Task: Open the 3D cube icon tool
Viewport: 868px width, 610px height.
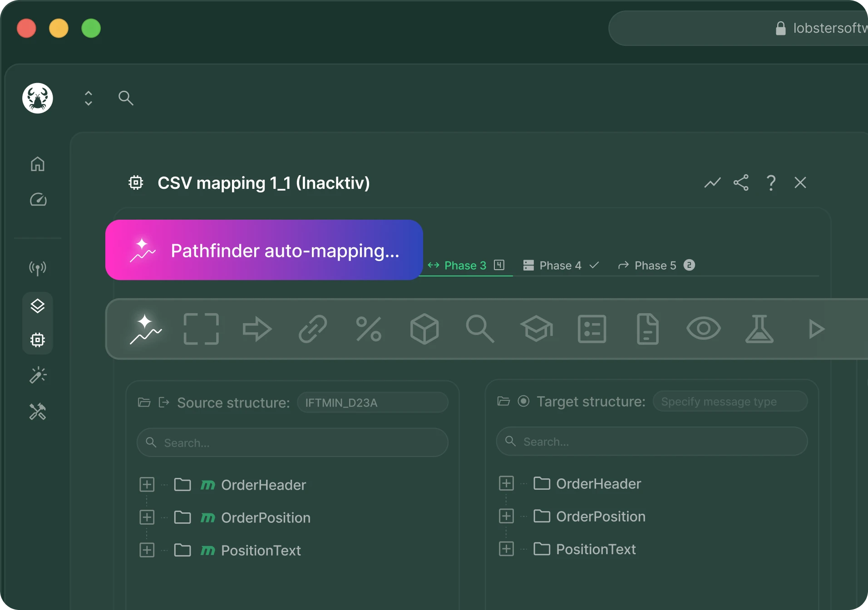Action: 424,329
